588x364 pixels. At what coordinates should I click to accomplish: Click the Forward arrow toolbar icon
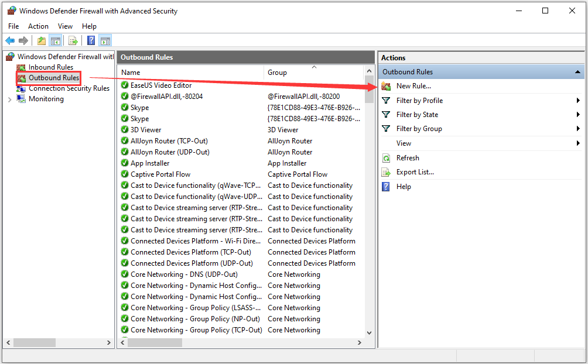click(23, 40)
